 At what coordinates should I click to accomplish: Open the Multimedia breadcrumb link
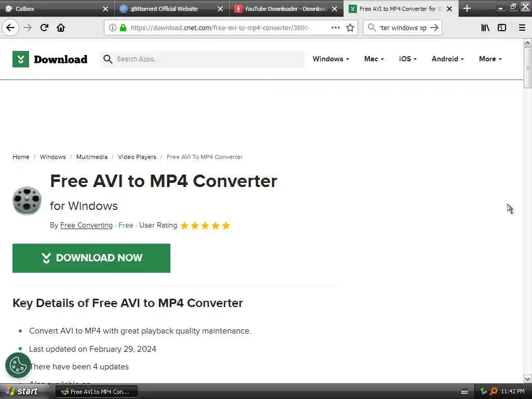click(x=92, y=157)
